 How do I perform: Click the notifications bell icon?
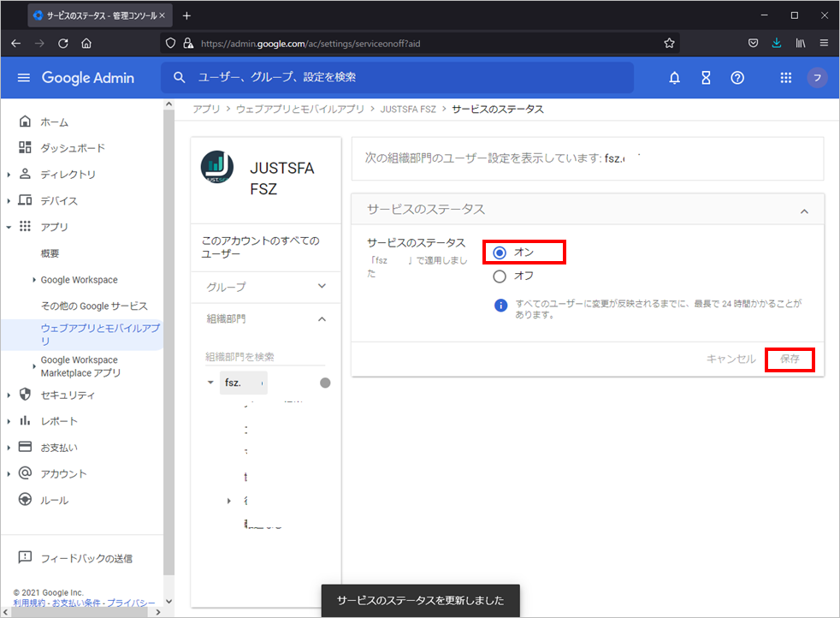[674, 78]
